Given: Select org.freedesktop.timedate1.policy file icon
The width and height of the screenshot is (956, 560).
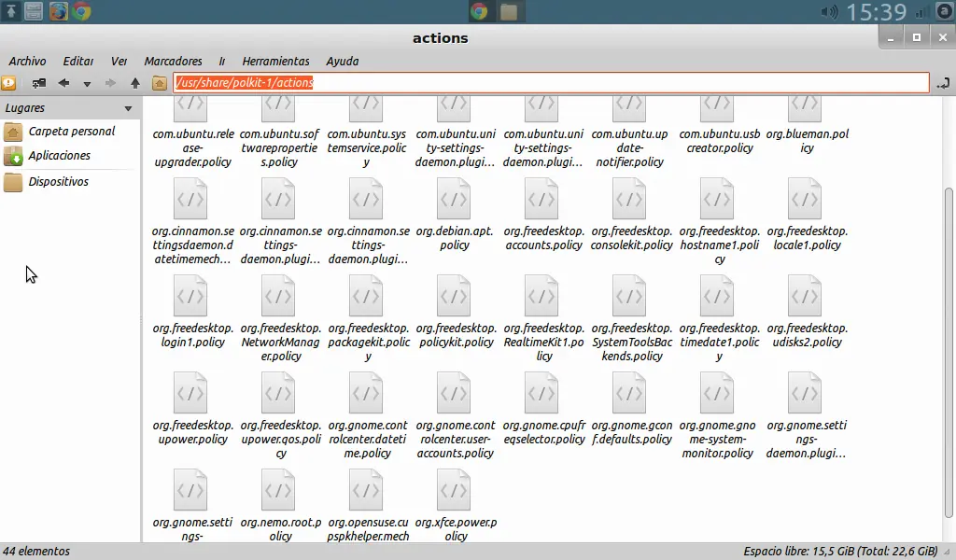Looking at the screenshot, I should click(x=717, y=296).
